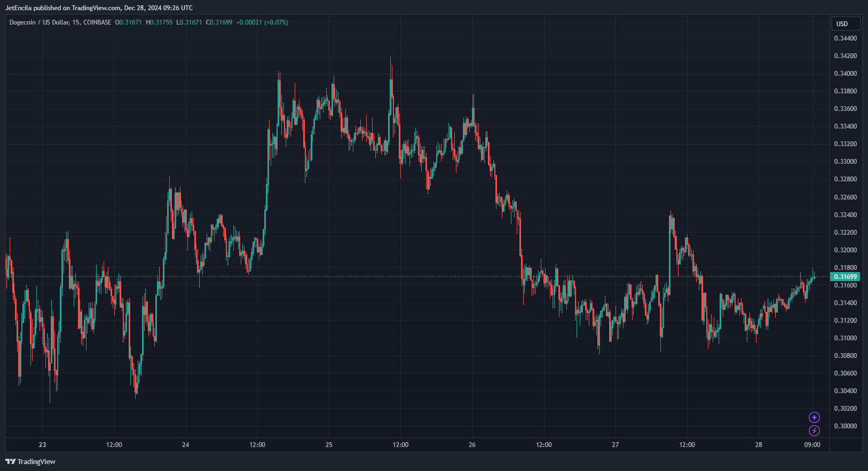Select the 0.32000 price axis label
The height and width of the screenshot is (471, 868).
(846, 250)
